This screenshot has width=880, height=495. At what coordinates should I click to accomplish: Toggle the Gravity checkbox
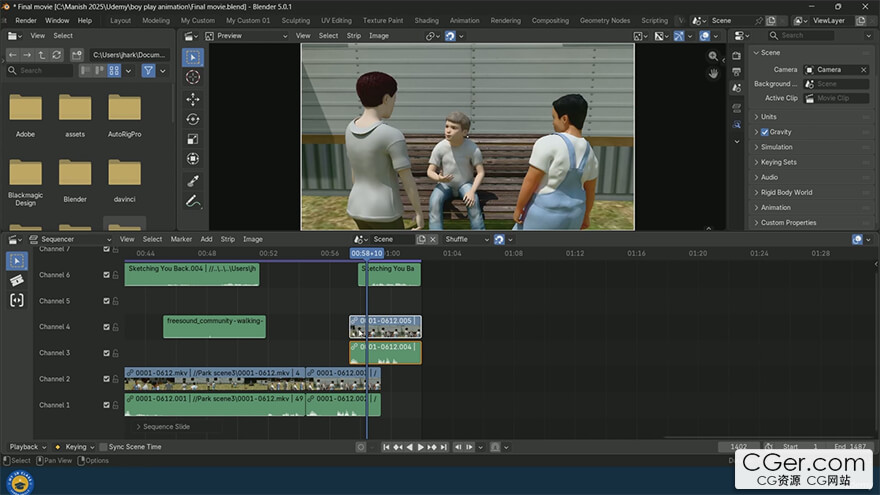[765, 132]
